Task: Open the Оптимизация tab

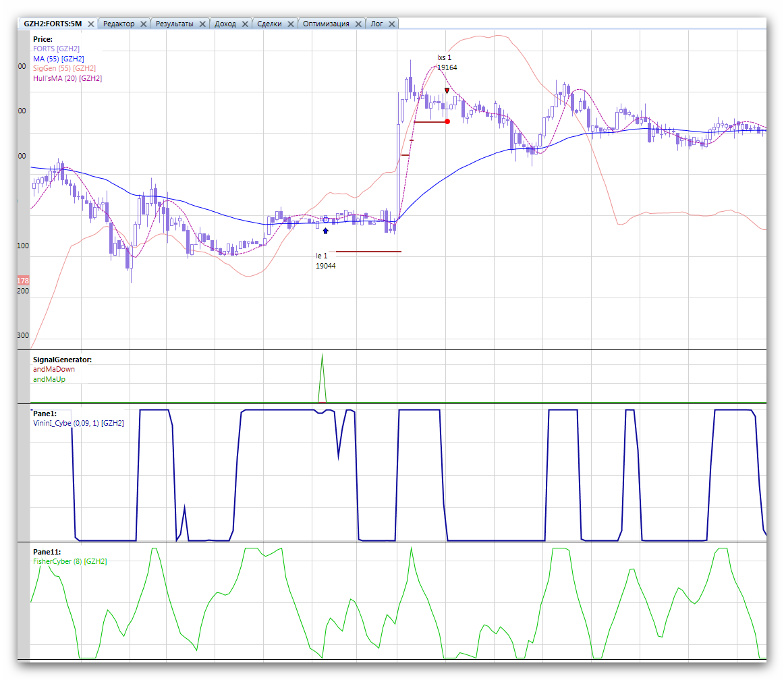Action: [x=326, y=24]
